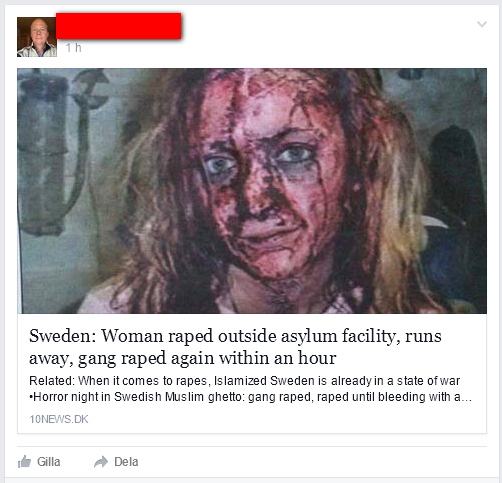Click the thumbs-up Gilla icon
The image size is (502, 483).
point(24,462)
